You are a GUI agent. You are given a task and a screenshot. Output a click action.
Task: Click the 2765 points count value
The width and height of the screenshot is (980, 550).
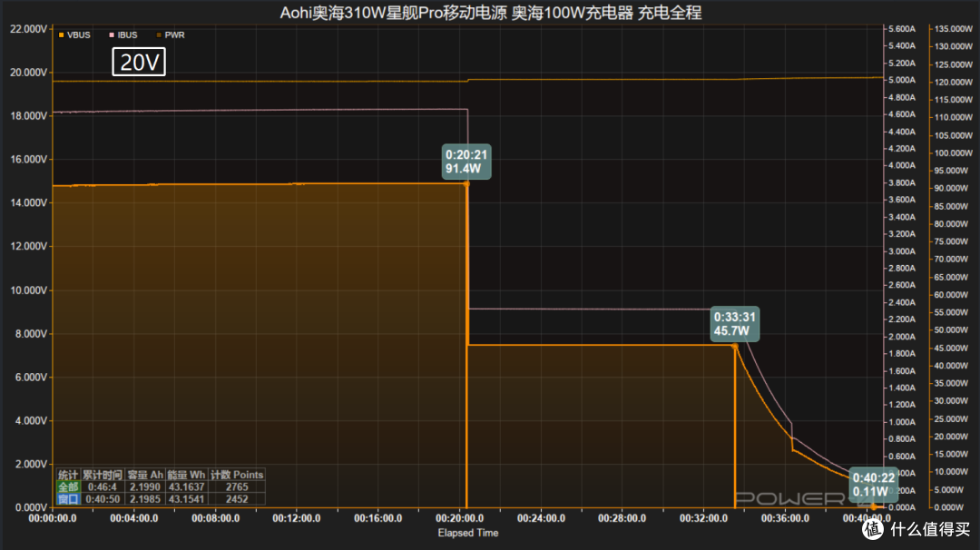point(237,486)
